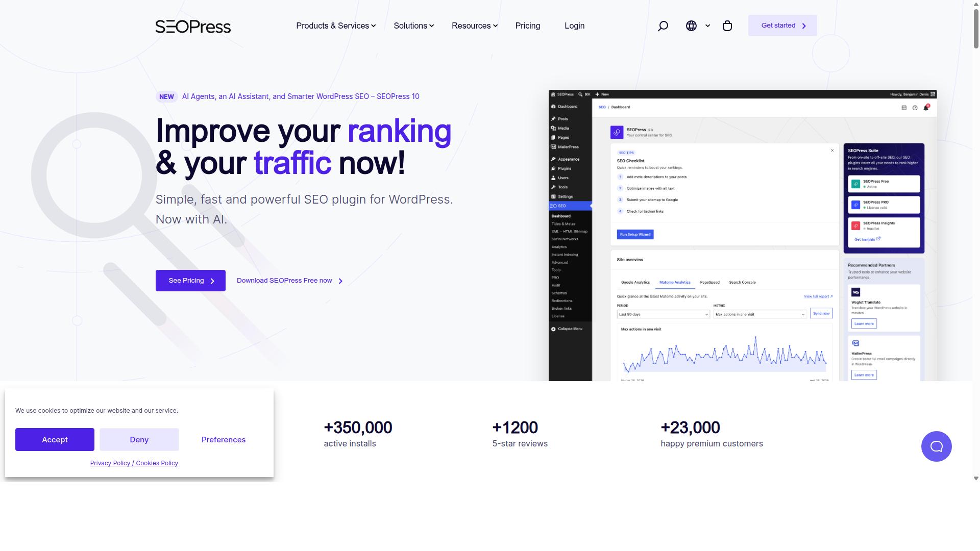Click the help question icon in dashboard preview

(915, 108)
